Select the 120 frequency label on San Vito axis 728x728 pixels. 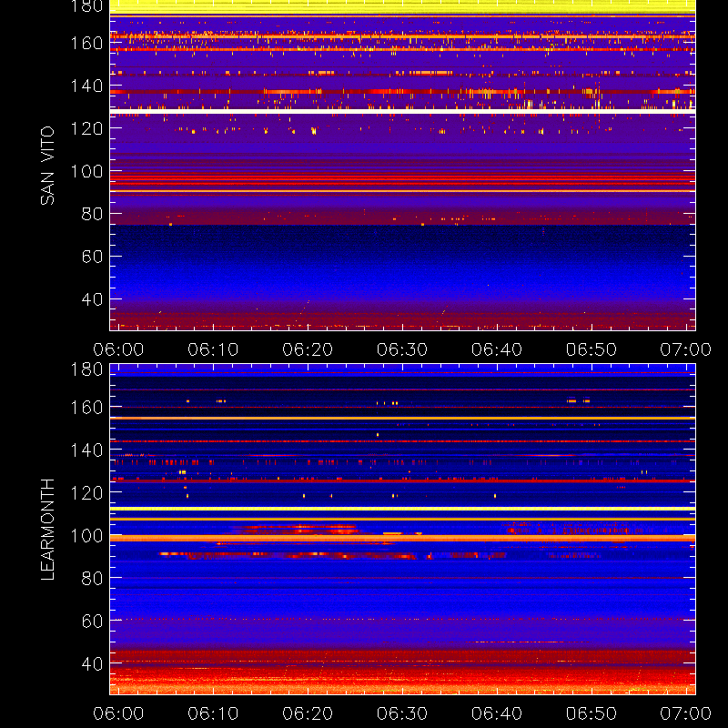(86, 128)
